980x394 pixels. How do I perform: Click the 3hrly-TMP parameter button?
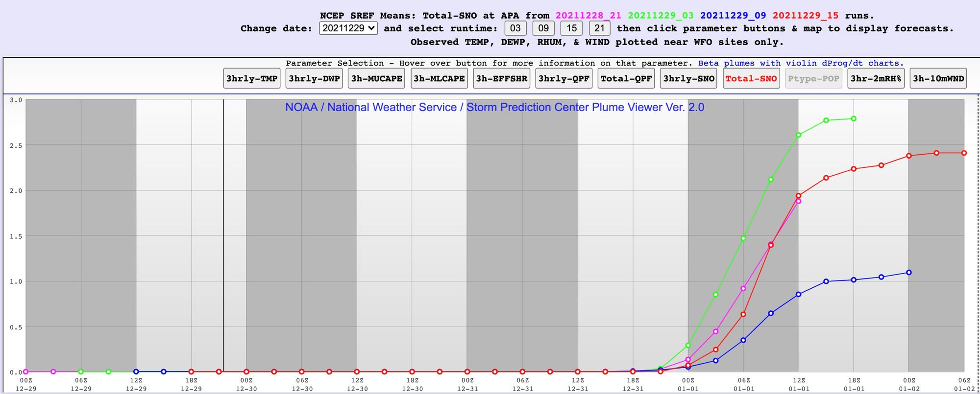[x=252, y=78]
